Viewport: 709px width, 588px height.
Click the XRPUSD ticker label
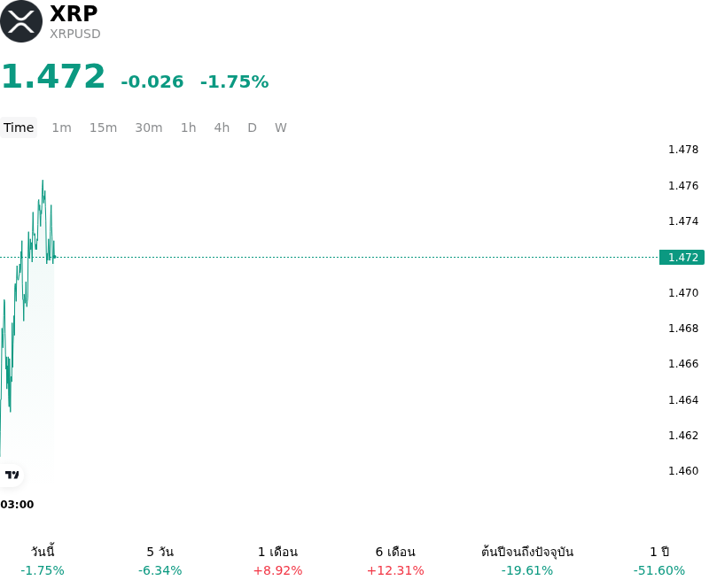coord(75,34)
